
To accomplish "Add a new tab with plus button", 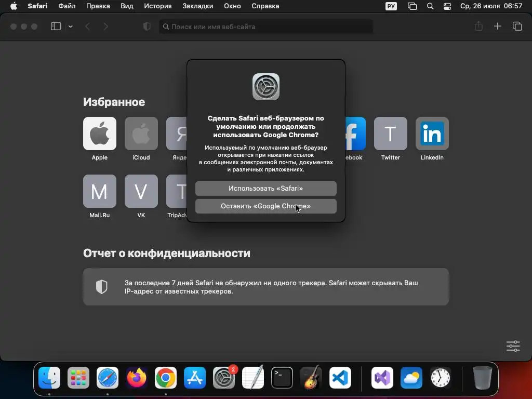I will coord(497,26).
